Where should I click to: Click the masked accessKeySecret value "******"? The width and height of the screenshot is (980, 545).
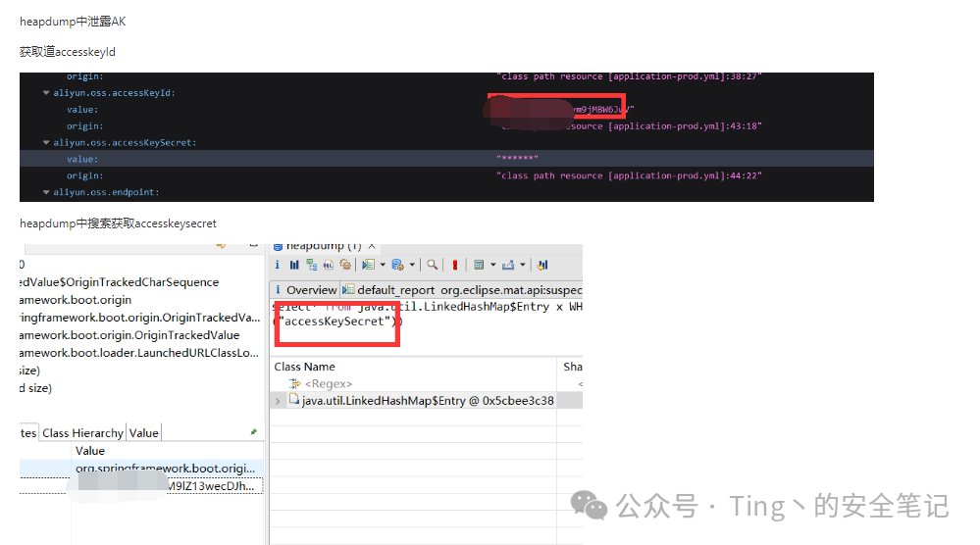point(517,159)
